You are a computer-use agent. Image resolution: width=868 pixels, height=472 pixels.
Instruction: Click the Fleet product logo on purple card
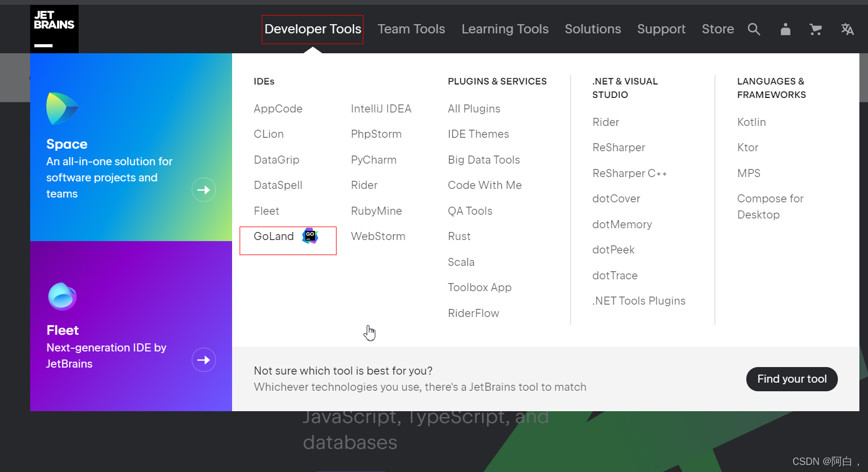tap(62, 296)
